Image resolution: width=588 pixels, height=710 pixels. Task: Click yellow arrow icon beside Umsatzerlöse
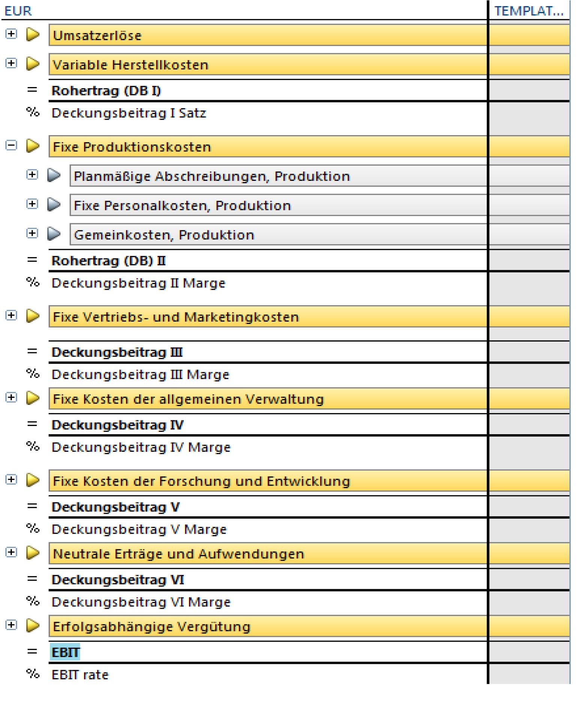click(x=33, y=35)
